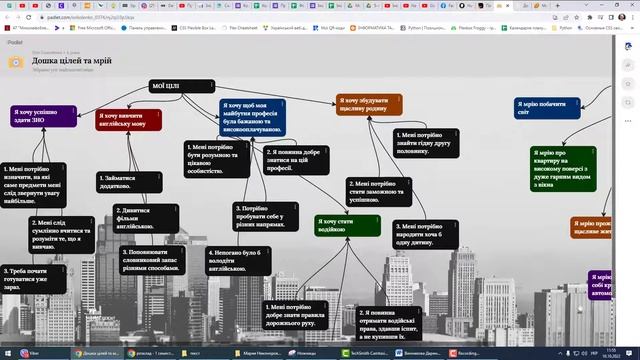Click the site lock icon in the address bar
Viewport: 640px width, 360px height.
(x=42, y=18)
